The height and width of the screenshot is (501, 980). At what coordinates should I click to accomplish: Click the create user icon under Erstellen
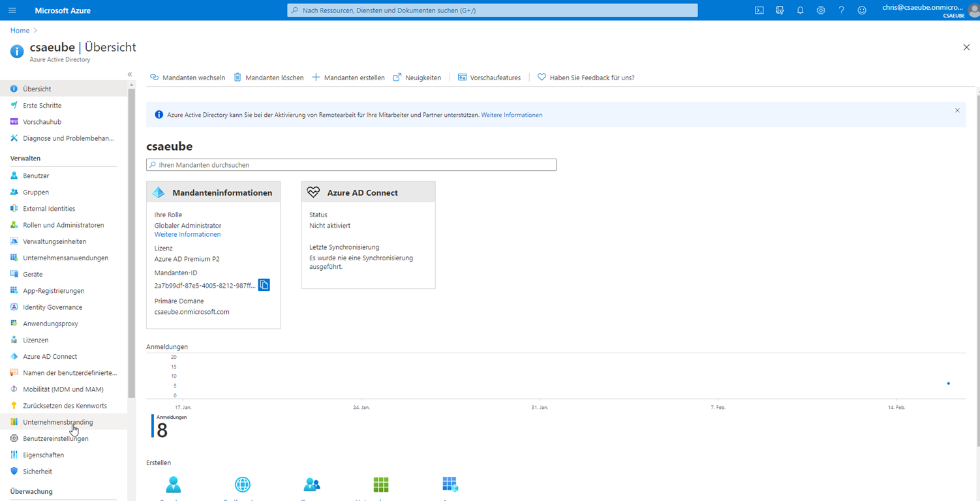coord(173,485)
